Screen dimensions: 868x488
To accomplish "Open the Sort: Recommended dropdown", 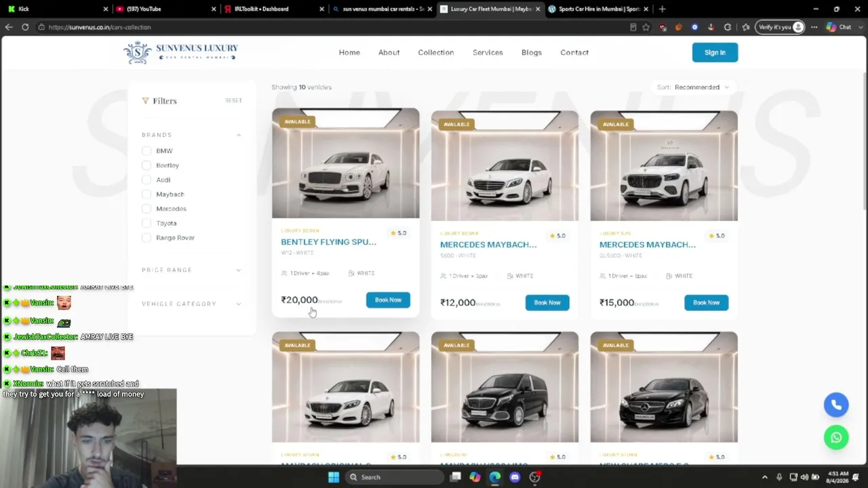I will click(x=693, y=87).
